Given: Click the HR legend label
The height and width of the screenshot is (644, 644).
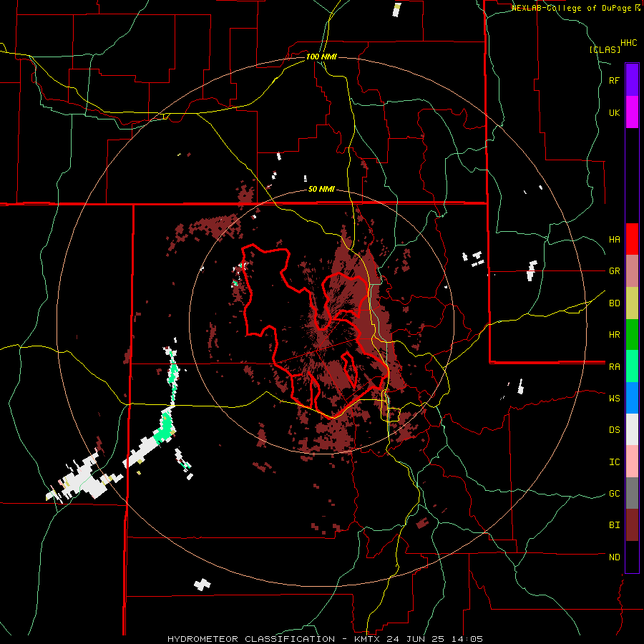Looking at the screenshot, I should point(614,335).
